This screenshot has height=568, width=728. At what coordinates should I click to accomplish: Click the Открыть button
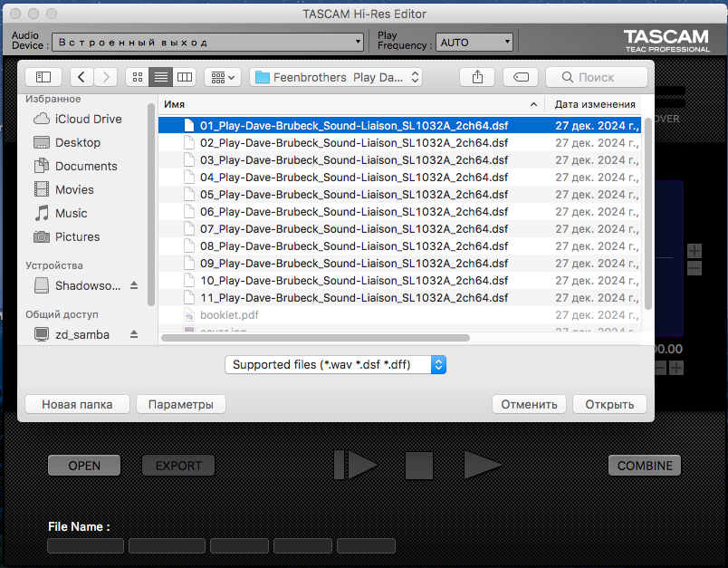(609, 405)
